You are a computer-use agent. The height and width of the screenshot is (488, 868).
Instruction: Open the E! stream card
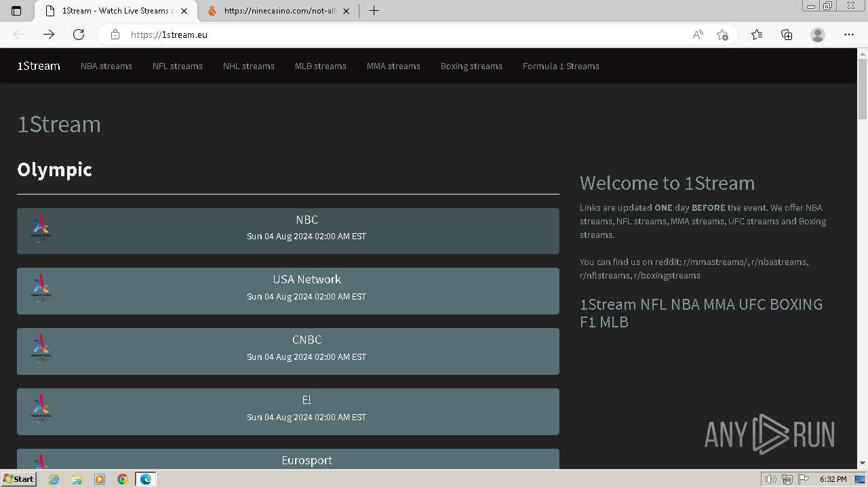tap(288, 411)
